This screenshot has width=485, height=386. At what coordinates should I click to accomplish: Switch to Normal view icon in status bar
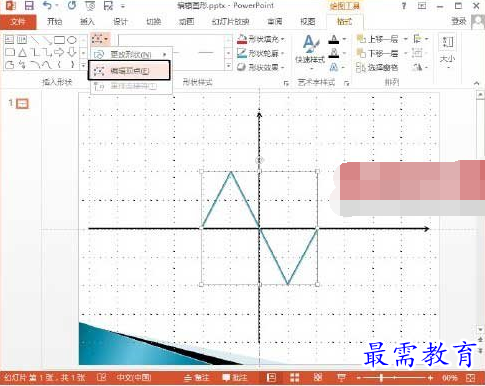pos(271,378)
